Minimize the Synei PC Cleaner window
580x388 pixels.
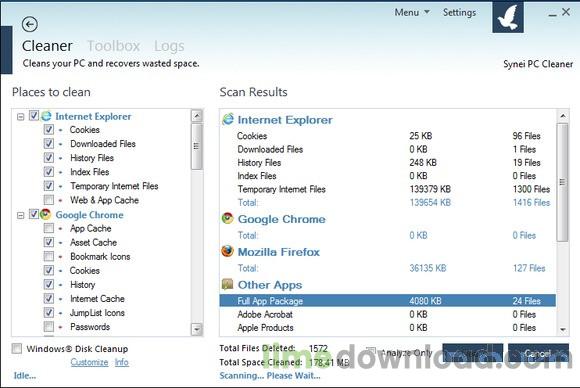point(552,14)
